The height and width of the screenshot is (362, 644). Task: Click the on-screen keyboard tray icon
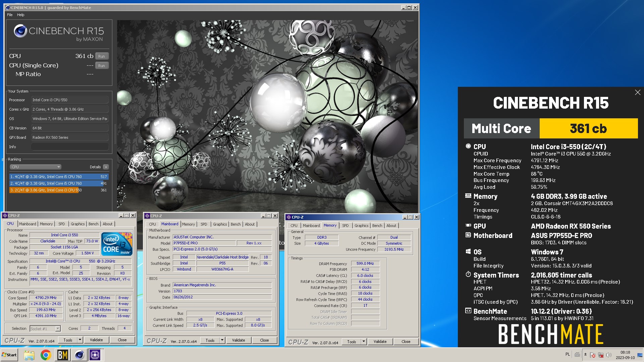tap(577, 354)
